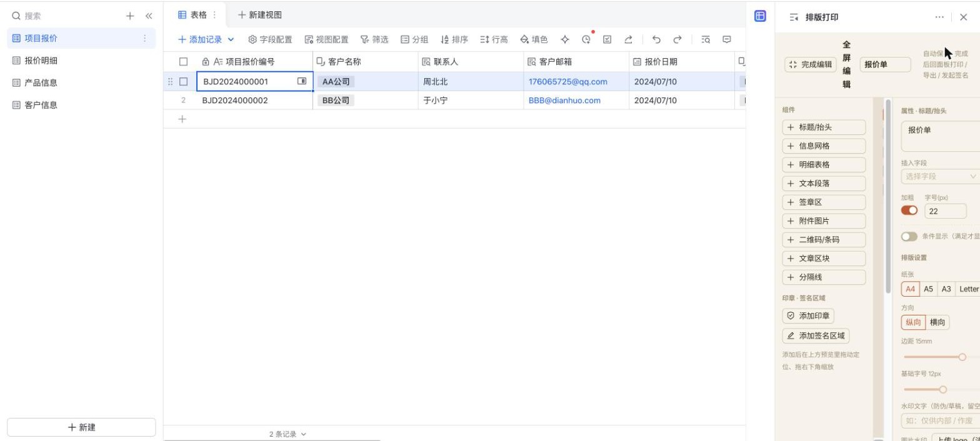Open the 项目报价 table in sidebar
The image size is (980, 441).
[81, 38]
